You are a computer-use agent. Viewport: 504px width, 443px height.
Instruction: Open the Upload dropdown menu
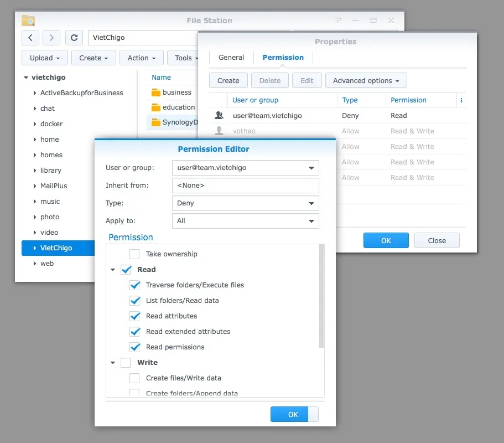[45, 58]
